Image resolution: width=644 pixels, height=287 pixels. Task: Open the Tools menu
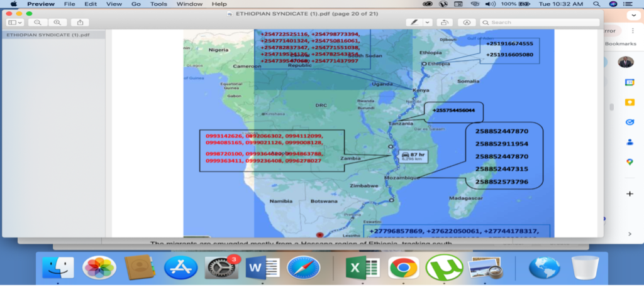[158, 4]
